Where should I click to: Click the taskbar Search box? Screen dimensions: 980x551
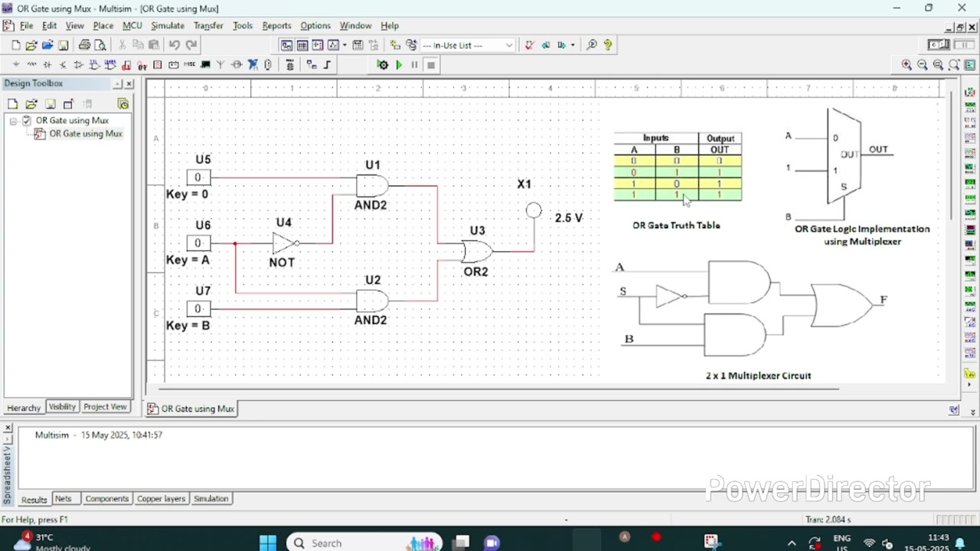[364, 543]
